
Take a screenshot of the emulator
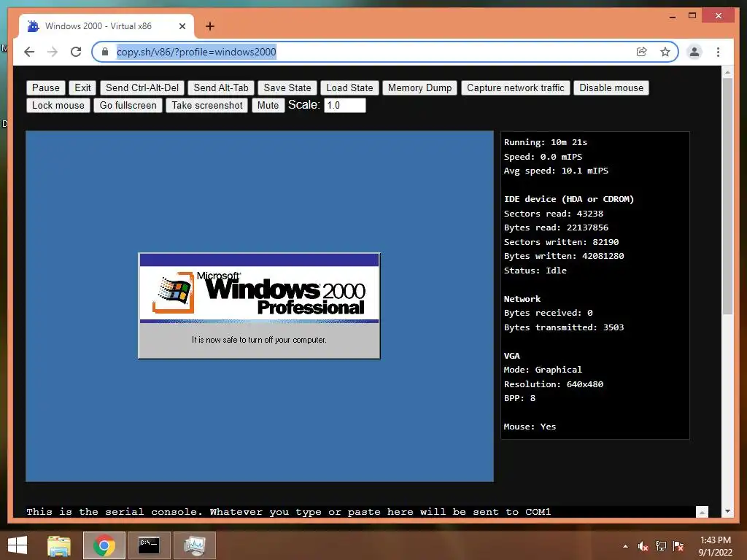pyautogui.click(x=207, y=105)
